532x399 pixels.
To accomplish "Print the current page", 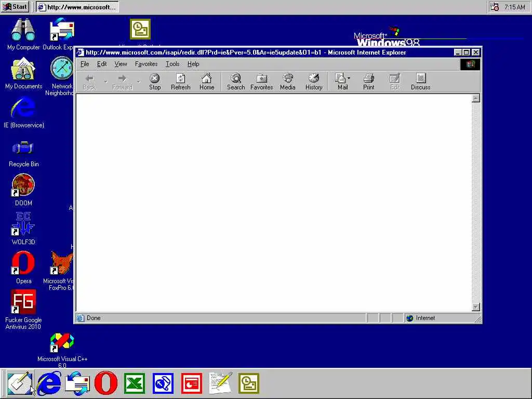I will tap(368, 82).
